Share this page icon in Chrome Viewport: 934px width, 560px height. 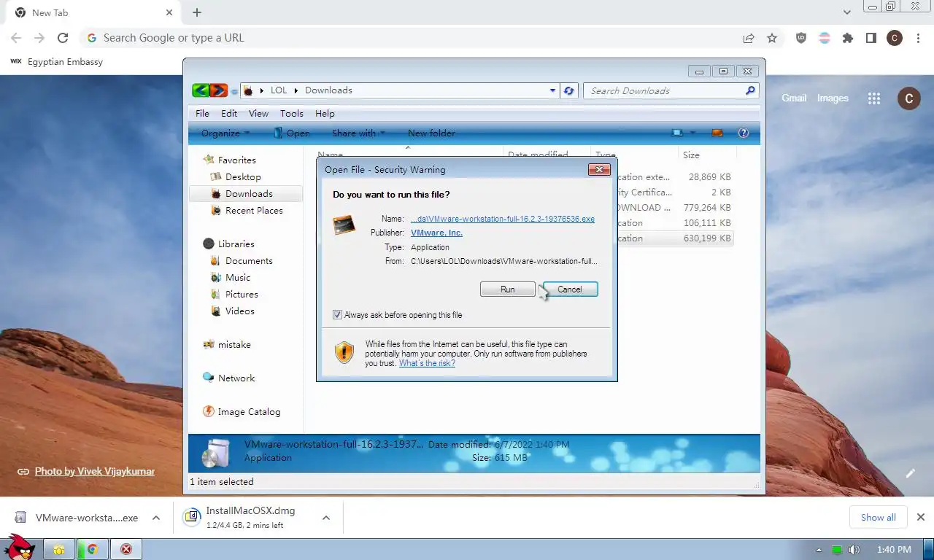click(x=749, y=38)
